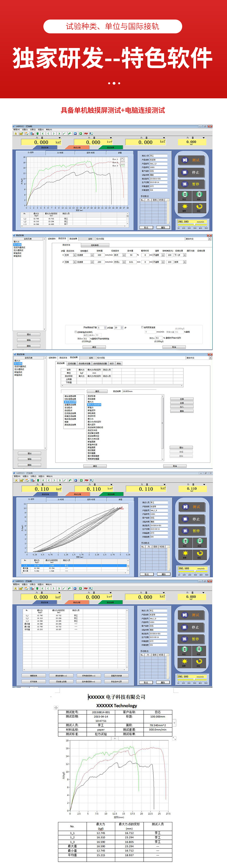227x868 pixels.
Task: Click PDF export icon in topmost window toolbar
Action: pyautogui.click(x=86, y=133)
